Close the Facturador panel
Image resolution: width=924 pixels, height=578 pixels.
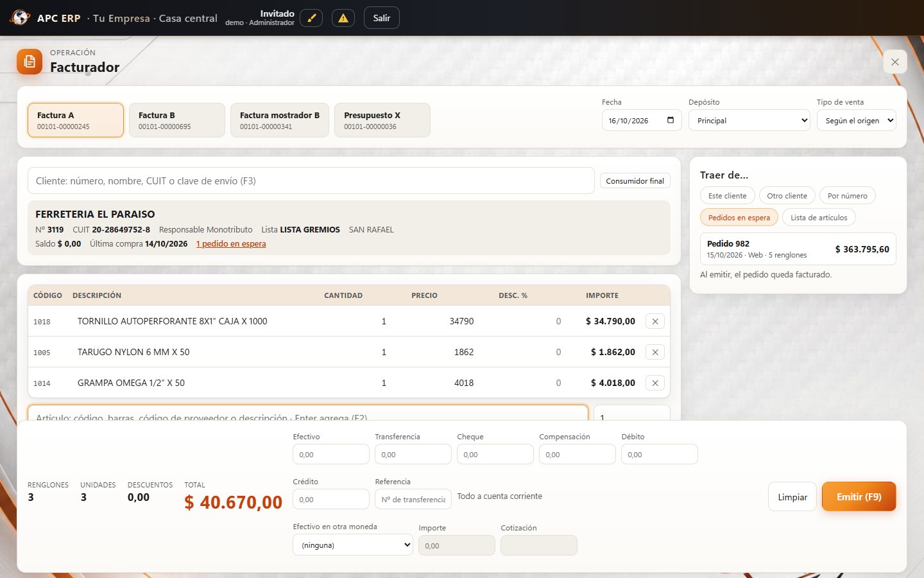(895, 62)
